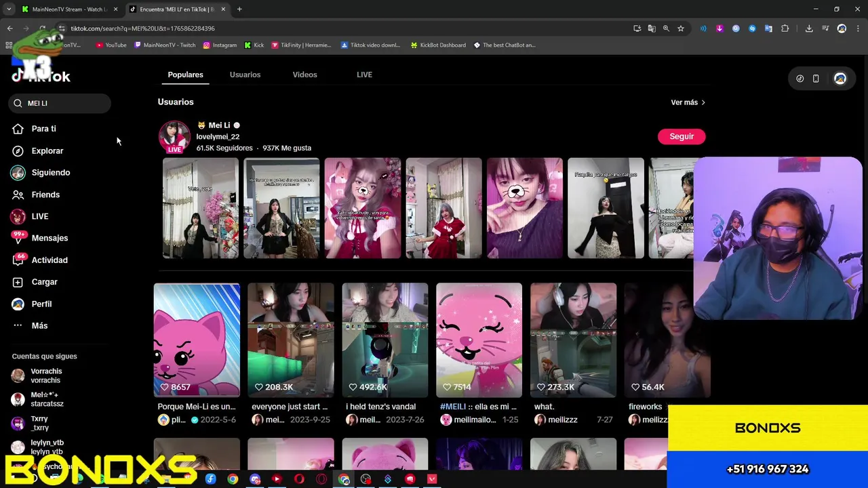Switch to the Populares tab

pos(185,75)
